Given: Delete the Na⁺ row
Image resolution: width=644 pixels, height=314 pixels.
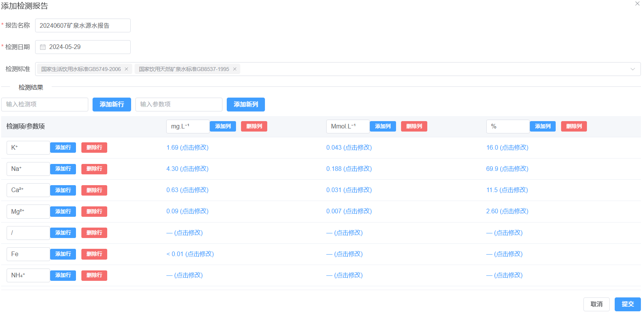Looking at the screenshot, I should coord(94,169).
